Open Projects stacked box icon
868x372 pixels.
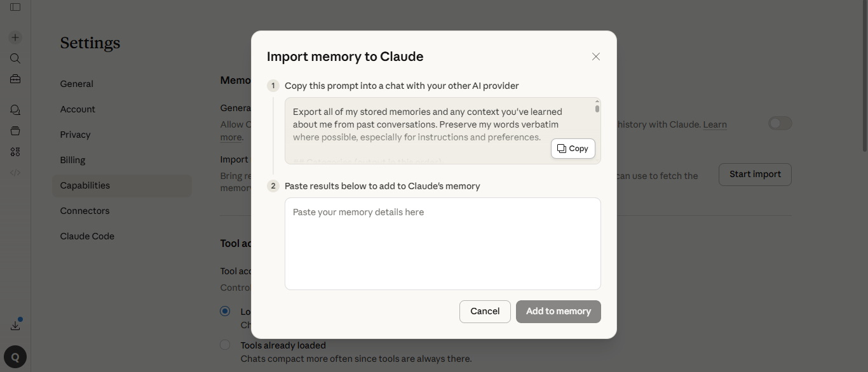15,131
